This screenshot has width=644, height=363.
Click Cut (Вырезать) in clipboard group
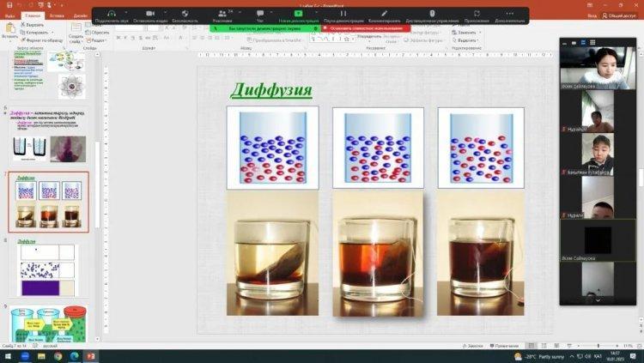32,25
